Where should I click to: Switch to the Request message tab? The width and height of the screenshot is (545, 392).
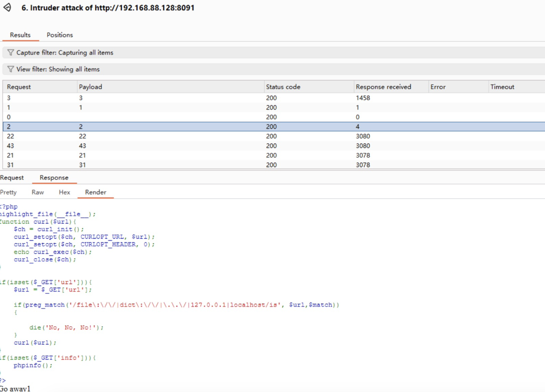pyautogui.click(x=12, y=178)
